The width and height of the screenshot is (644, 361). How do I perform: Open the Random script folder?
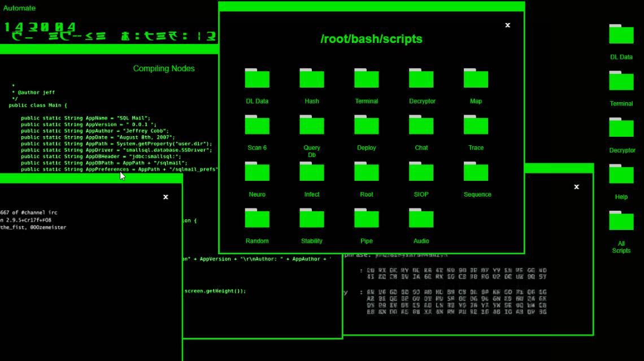(257, 218)
